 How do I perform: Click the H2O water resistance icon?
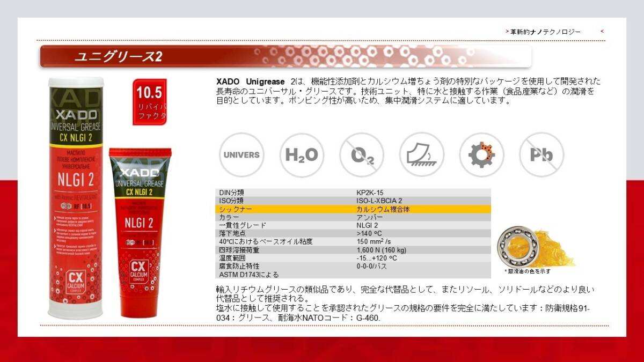[x=302, y=155]
